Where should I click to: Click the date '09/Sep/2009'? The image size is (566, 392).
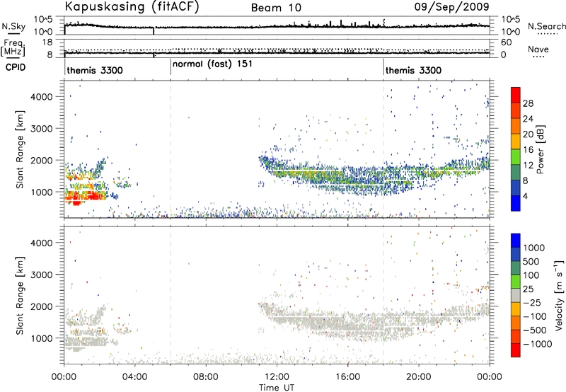pyautogui.click(x=451, y=6)
